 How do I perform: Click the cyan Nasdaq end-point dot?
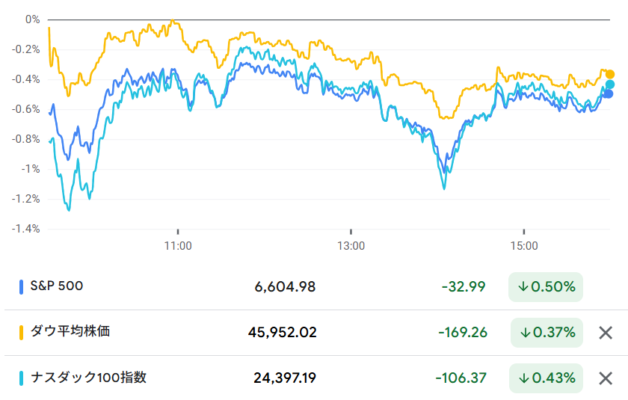point(609,84)
